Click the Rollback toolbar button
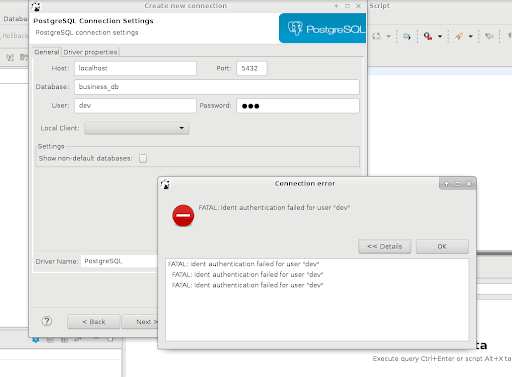This screenshot has width=512, height=377. [15, 36]
